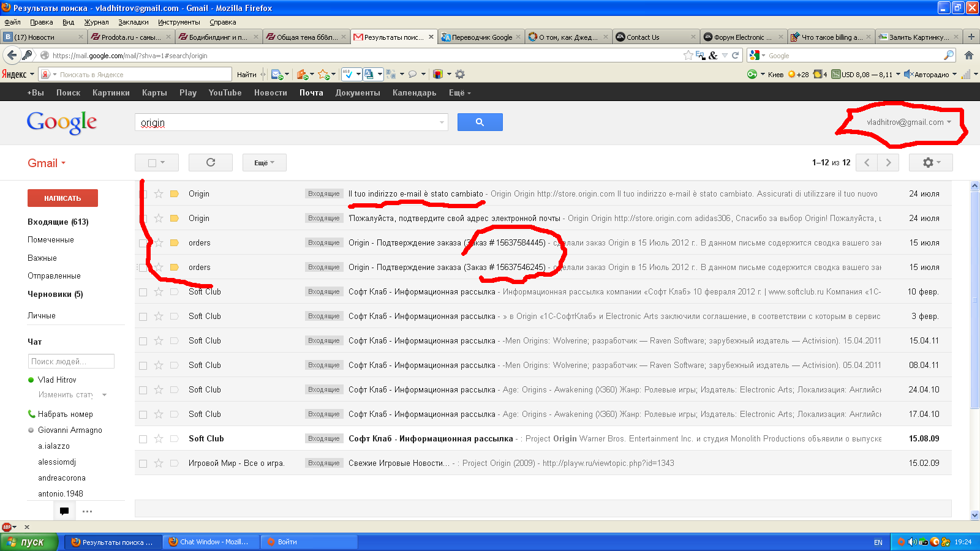Open the Yandex toolbar settings gear
980x551 pixels.
point(460,74)
